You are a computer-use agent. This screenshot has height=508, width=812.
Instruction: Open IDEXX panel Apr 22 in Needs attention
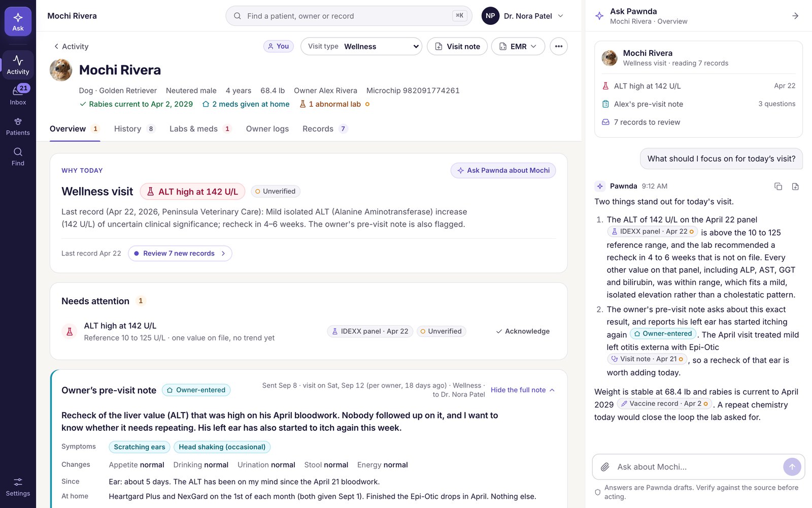click(370, 331)
